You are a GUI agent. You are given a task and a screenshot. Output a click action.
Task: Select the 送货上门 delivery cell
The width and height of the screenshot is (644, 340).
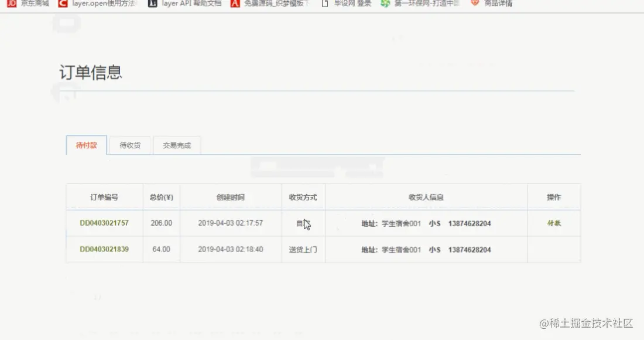(x=303, y=250)
